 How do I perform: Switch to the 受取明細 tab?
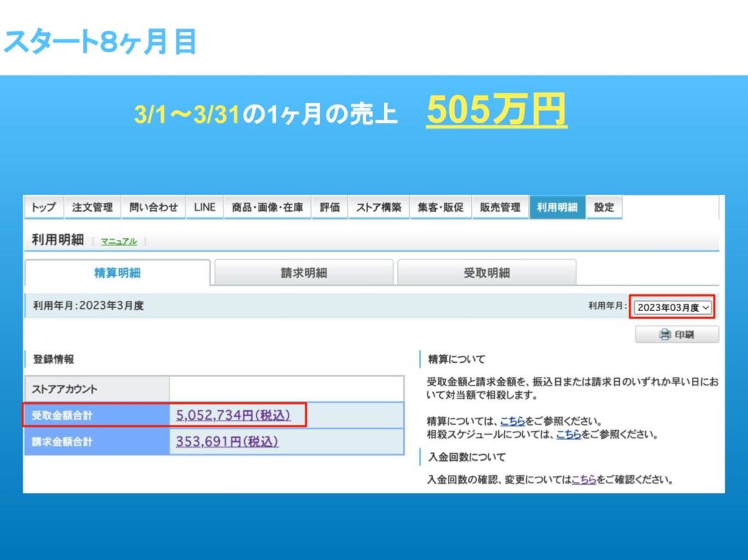486,273
